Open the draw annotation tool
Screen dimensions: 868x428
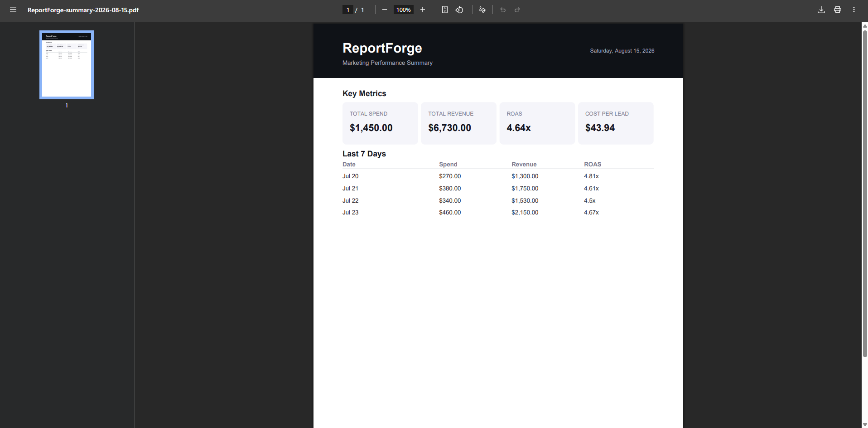pyautogui.click(x=482, y=10)
